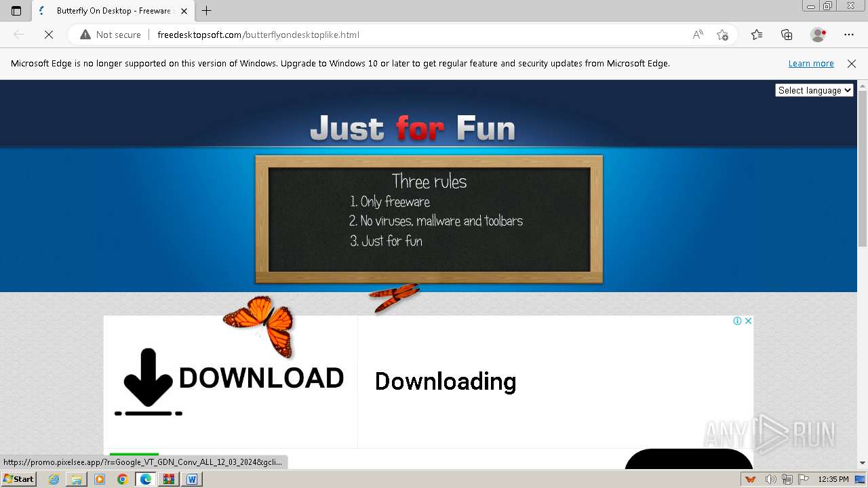Launch Google Chrome from taskbar
Screen dimensions: 868x488
(123, 479)
